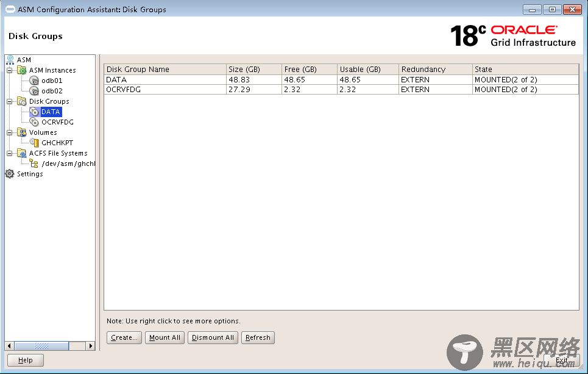Select the ASM label in the tree

pyautogui.click(x=24, y=60)
